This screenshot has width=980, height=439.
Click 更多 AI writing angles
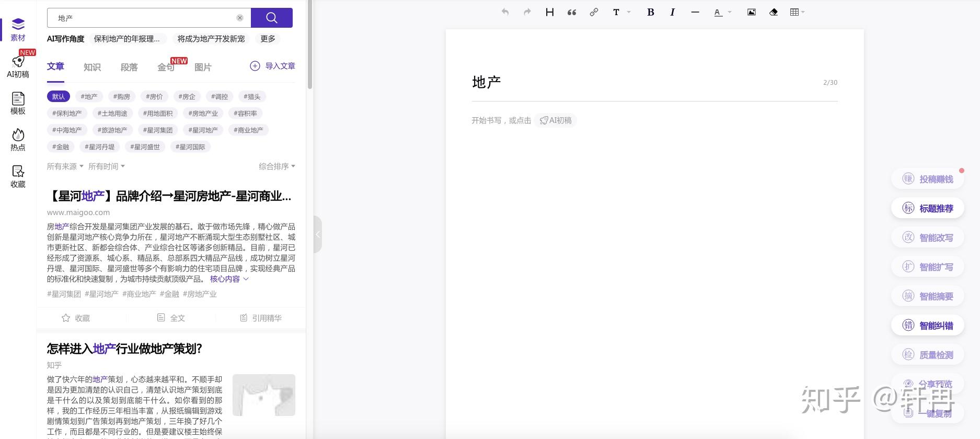point(268,39)
